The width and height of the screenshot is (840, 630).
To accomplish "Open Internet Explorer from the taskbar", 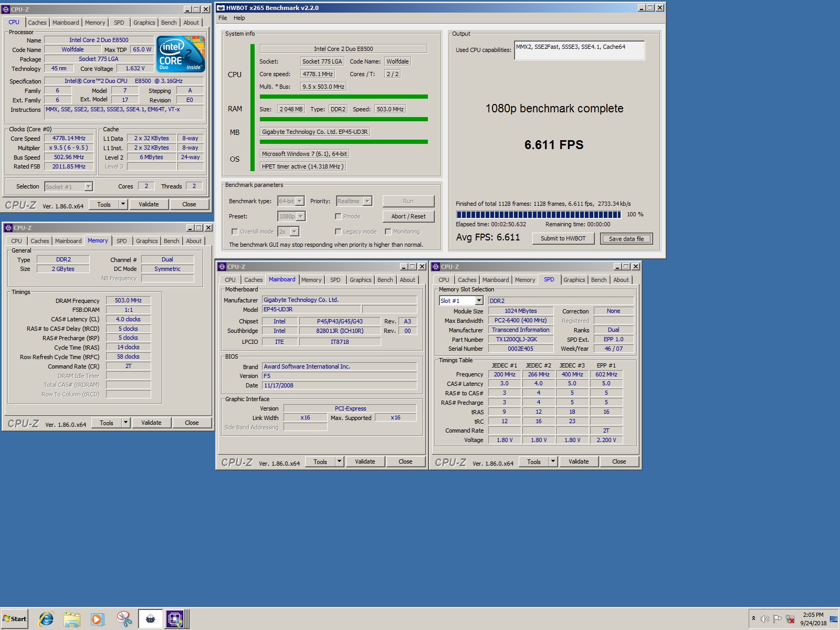I will point(46,619).
